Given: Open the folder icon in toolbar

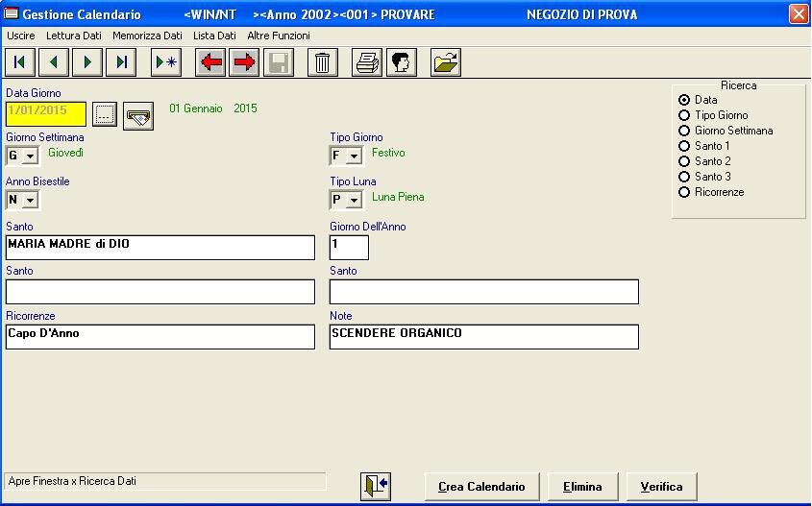Looking at the screenshot, I should pyautogui.click(x=445, y=62).
